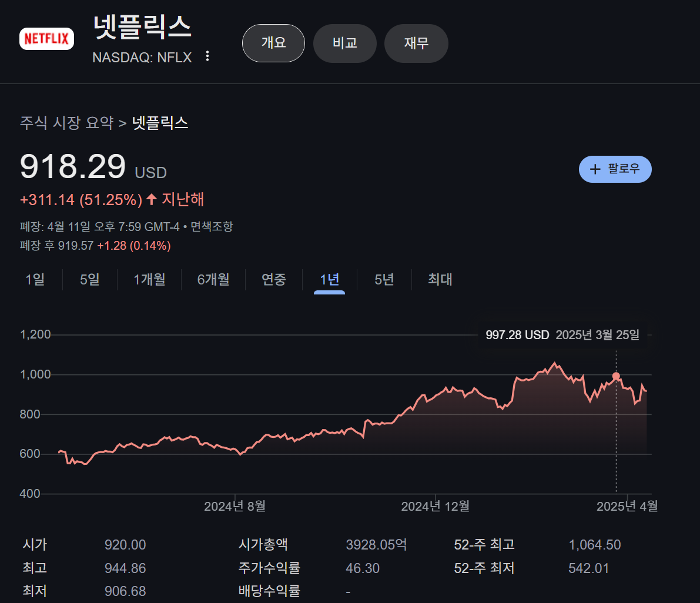Click the 2024년 8월 axis label
Image resolution: width=700 pixels, height=603 pixels.
(x=235, y=506)
